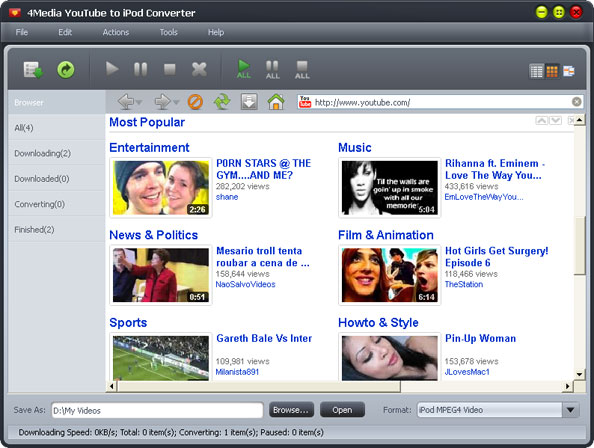Click the YouTube URL address field
Viewport: 594px width, 448px height.
tap(441, 102)
